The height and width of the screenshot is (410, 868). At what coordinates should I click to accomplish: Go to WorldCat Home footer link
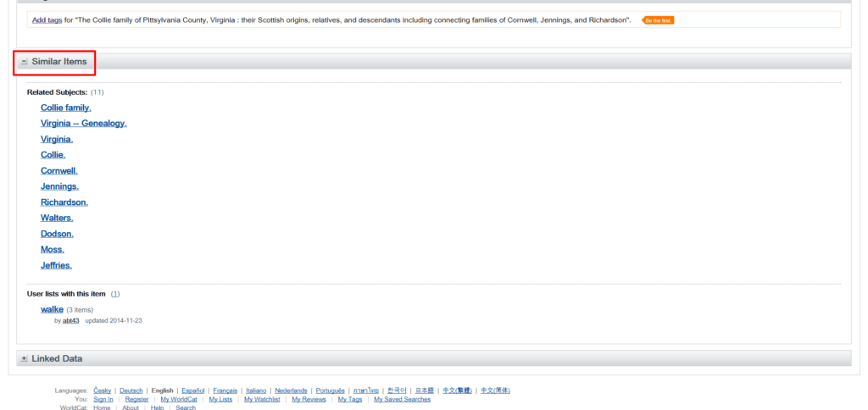click(102, 407)
